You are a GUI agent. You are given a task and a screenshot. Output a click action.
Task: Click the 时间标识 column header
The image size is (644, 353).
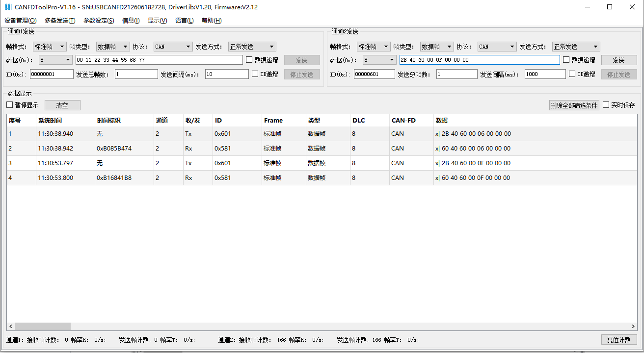125,120
